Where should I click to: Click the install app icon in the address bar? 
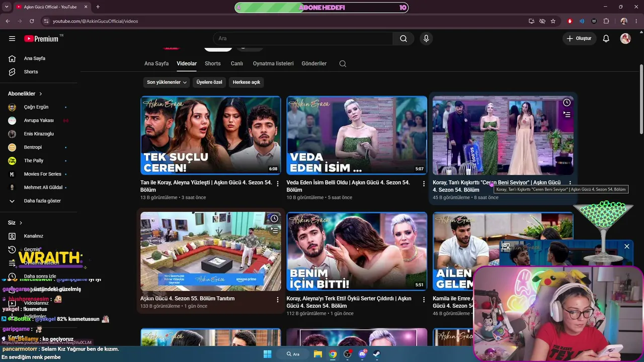pyautogui.click(x=531, y=21)
